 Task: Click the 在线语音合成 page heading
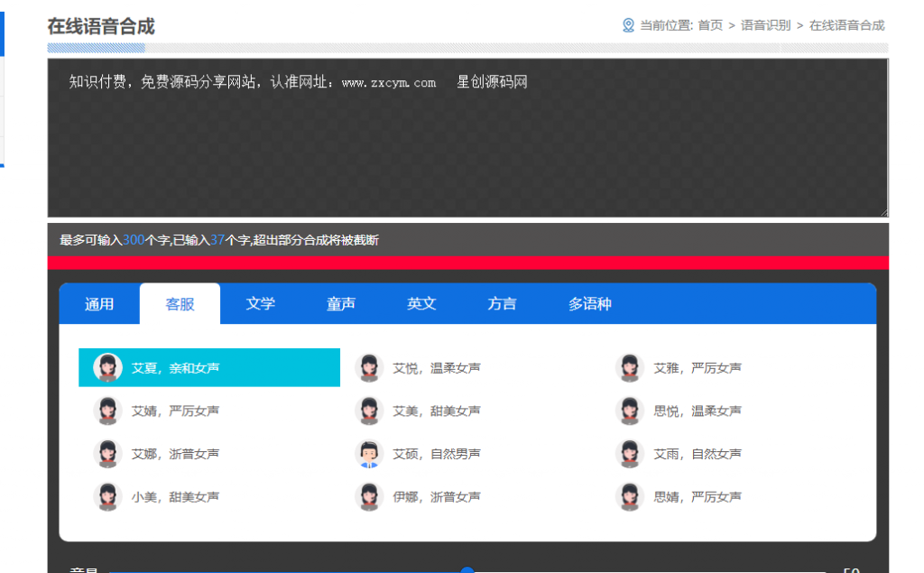point(101,26)
